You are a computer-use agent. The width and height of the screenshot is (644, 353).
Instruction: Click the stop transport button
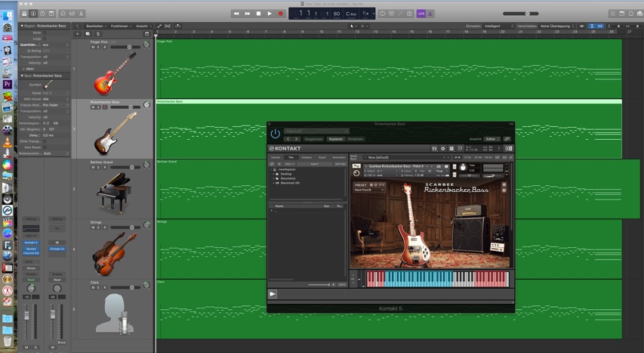[258, 14]
